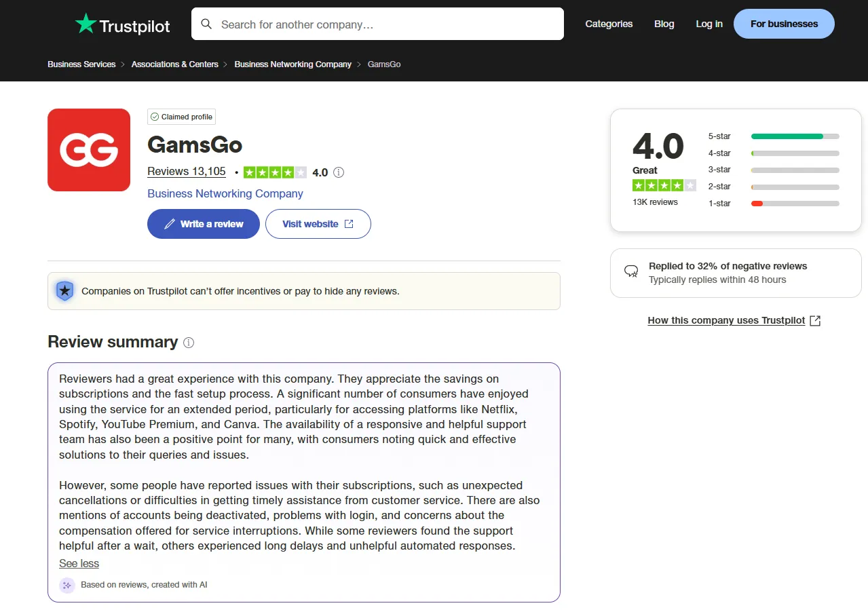Click the For businesses button
Viewport: 868px width, 612px height.
click(784, 24)
